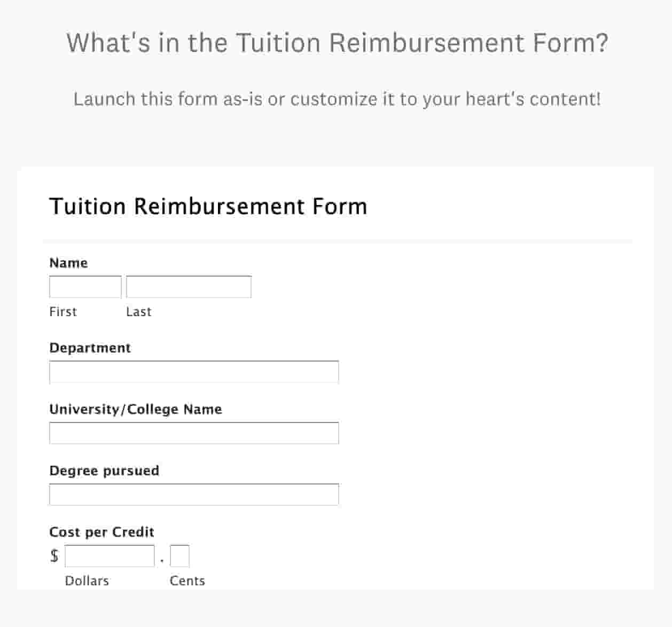Click the Cents sublabel text
672x627 pixels.
click(187, 581)
